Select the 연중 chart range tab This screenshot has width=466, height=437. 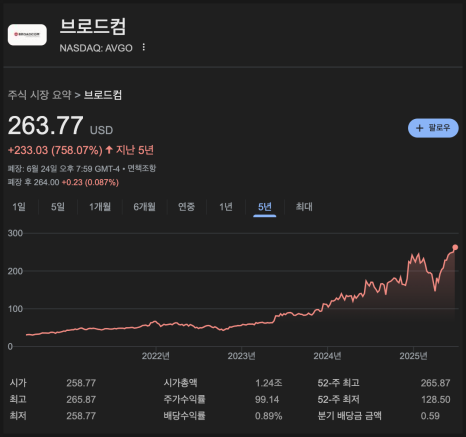coord(186,207)
